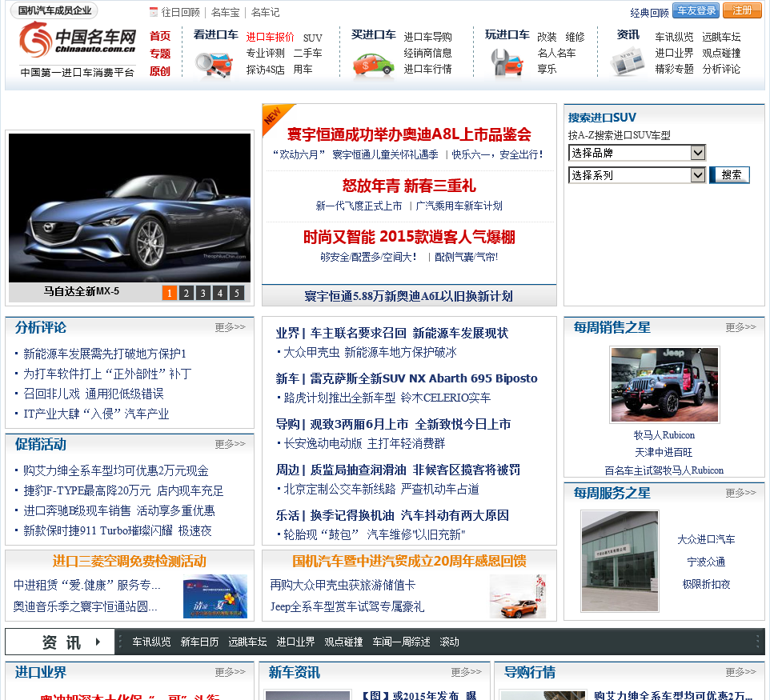
Task: Open the 经销商信息 link
Action: click(427, 53)
